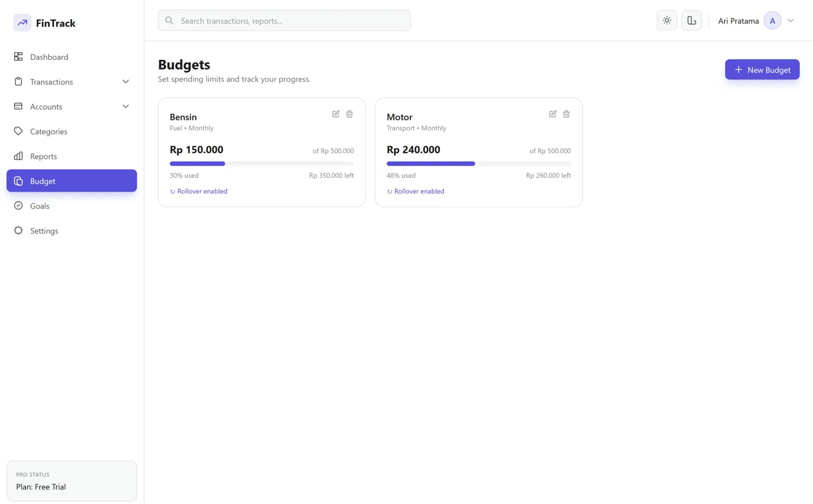The width and height of the screenshot is (813, 504).
Task: Click the sidebar layout toggle icon in the header
Action: 692,20
